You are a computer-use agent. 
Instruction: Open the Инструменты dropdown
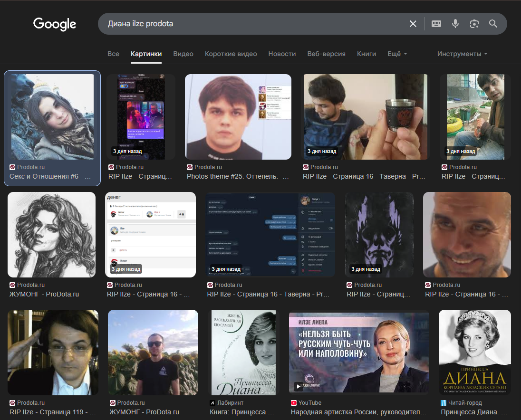coord(462,54)
